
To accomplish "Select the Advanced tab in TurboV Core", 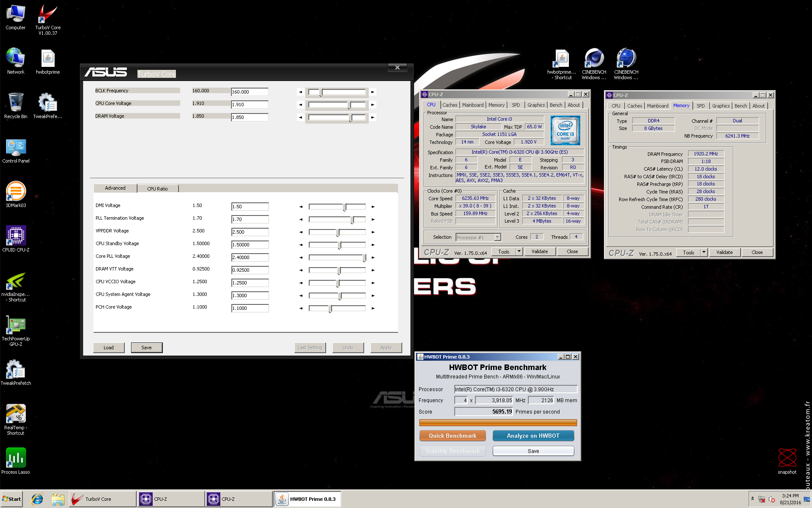I will (x=115, y=188).
